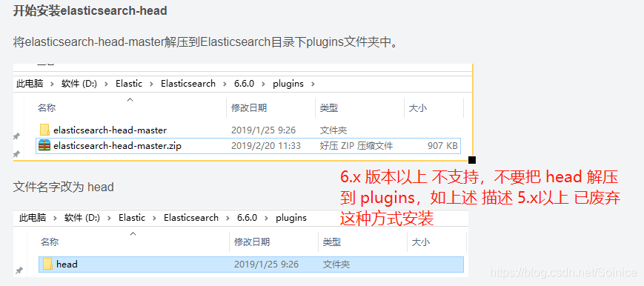Sort by 名称 column in lower file list
The image size is (644, 286).
coord(50,242)
